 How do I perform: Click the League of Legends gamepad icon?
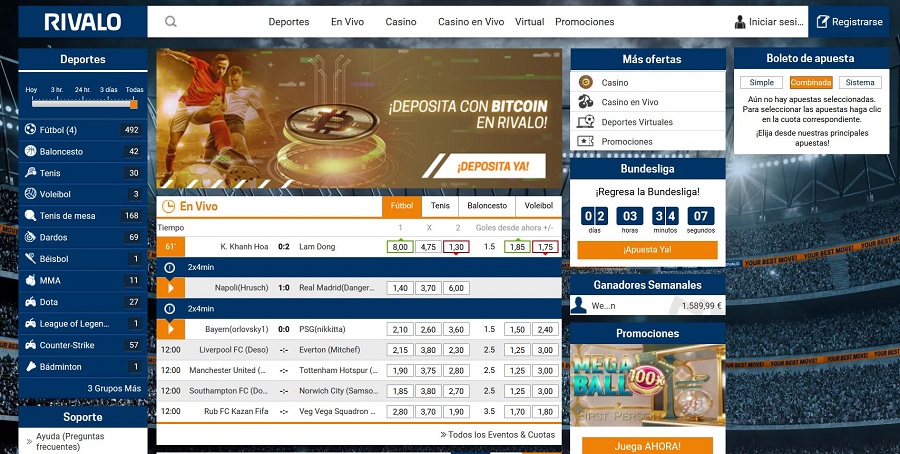click(x=30, y=323)
